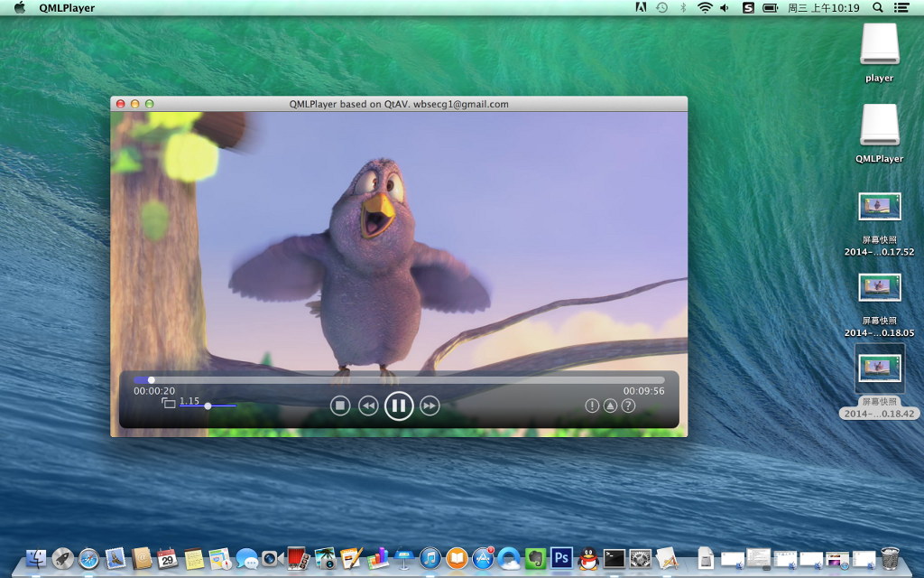
Task: Select the QMLPlayer drive on the desktop
Action: (x=879, y=126)
